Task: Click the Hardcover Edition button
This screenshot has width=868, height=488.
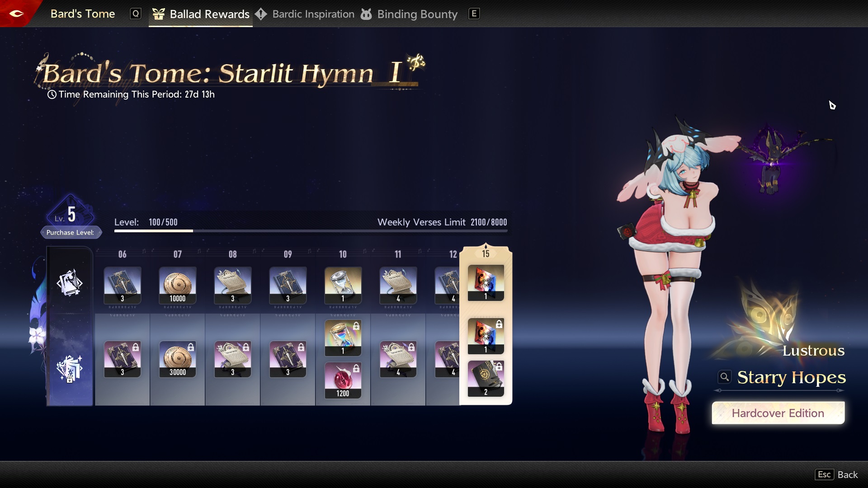Action: (778, 413)
